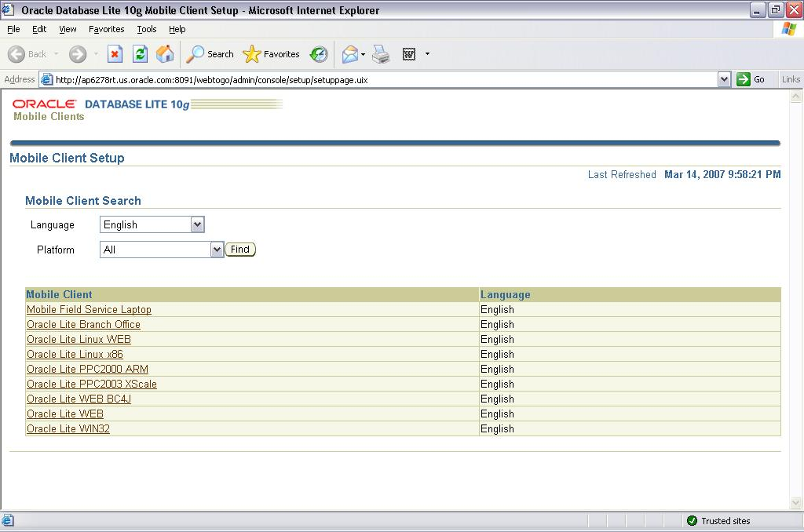The image size is (804, 532).
Task: Click the Trusted sites status indicator
Action: click(719, 521)
